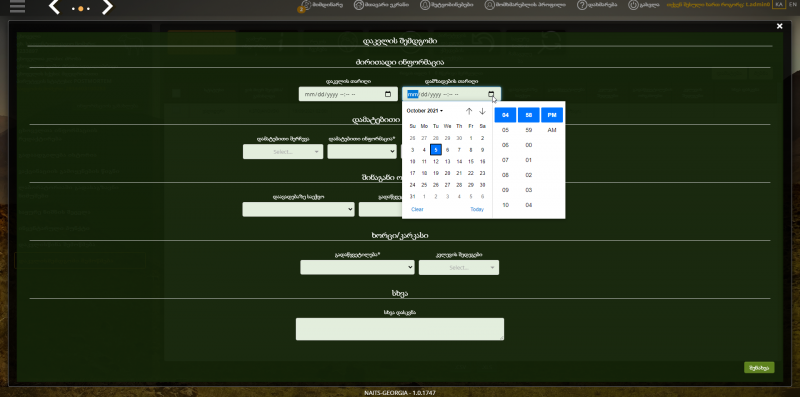Viewport: 800px width, 397px height.
Task: Open the October 2021 month dropdown
Action: pos(424,111)
